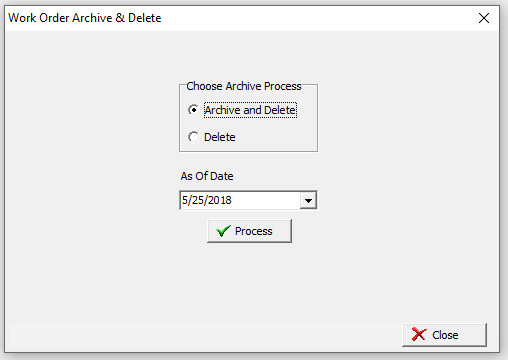The width and height of the screenshot is (508, 360).
Task: Click the word Close on the bottom button
Action: tap(445, 335)
